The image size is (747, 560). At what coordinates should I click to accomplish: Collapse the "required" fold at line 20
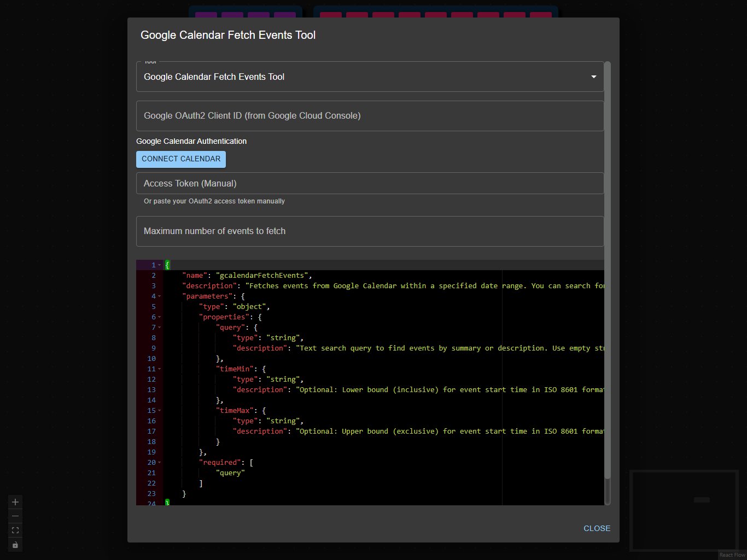click(x=160, y=463)
